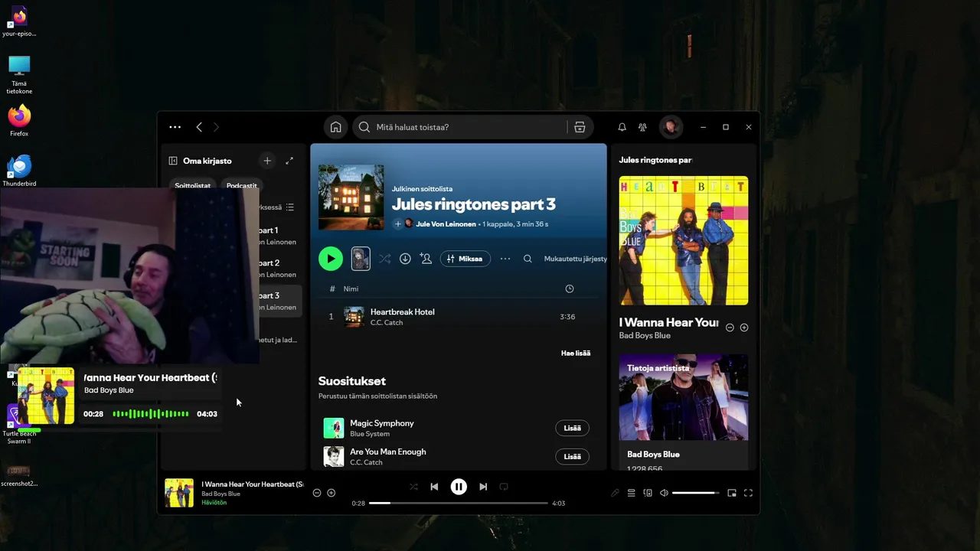Open Firefox desktop shortcut
The height and width of the screenshot is (551, 980).
pyautogui.click(x=19, y=121)
